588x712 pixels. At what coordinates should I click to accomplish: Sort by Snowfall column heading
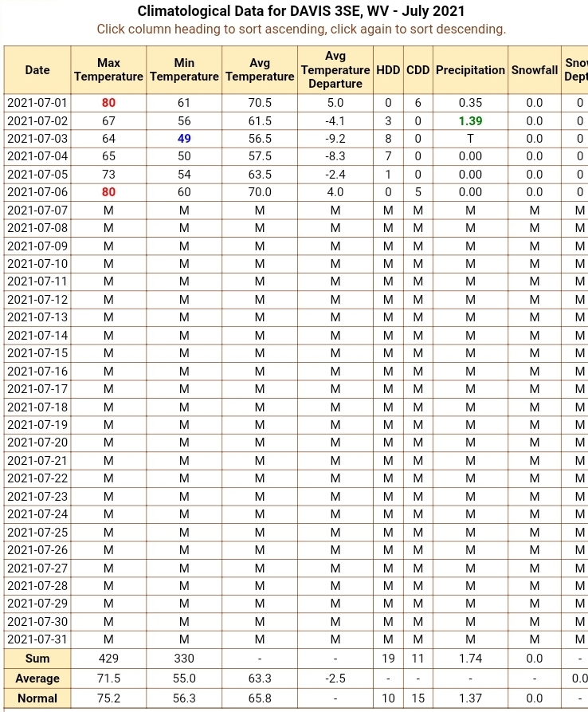coord(535,70)
